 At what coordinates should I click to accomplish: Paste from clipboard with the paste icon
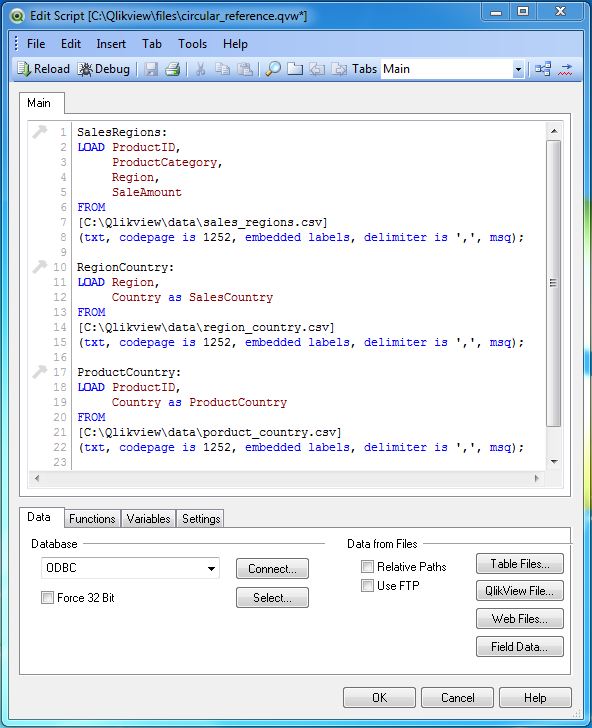click(x=245, y=70)
